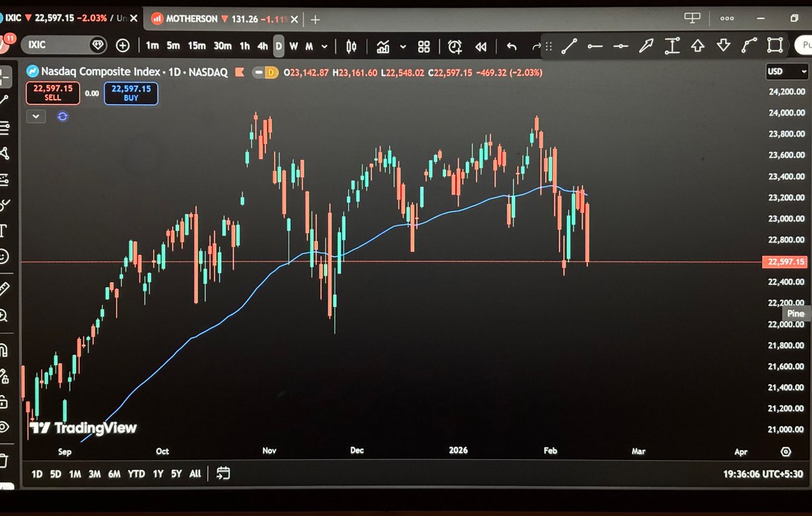Open the layout grid templates
Image resolution: width=812 pixels, height=516 pixels.
click(x=424, y=47)
